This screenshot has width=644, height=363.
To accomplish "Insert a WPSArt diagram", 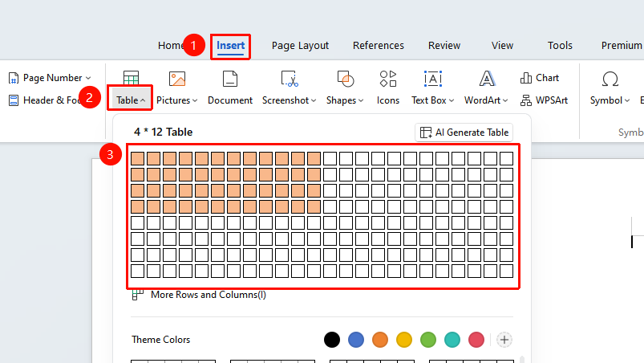I will [x=545, y=100].
